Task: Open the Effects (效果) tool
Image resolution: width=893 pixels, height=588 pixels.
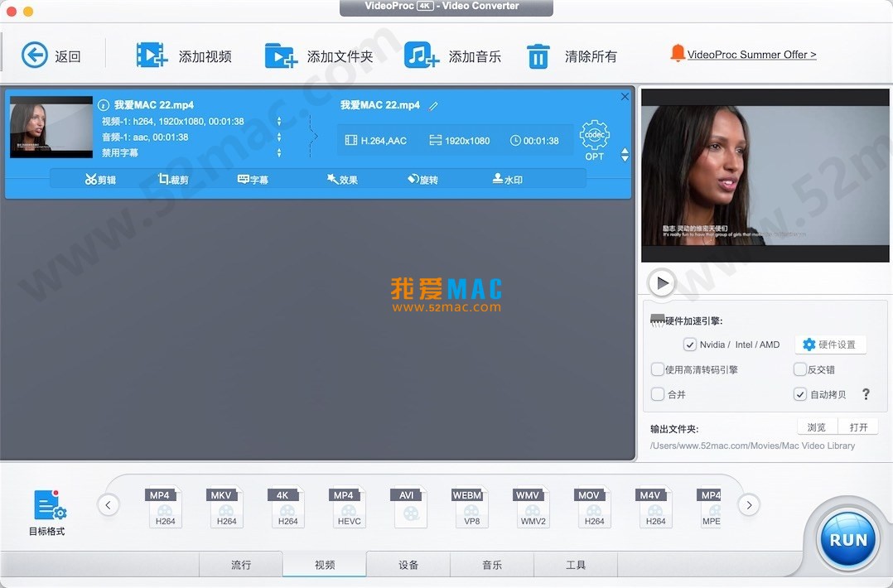Action: coord(342,180)
